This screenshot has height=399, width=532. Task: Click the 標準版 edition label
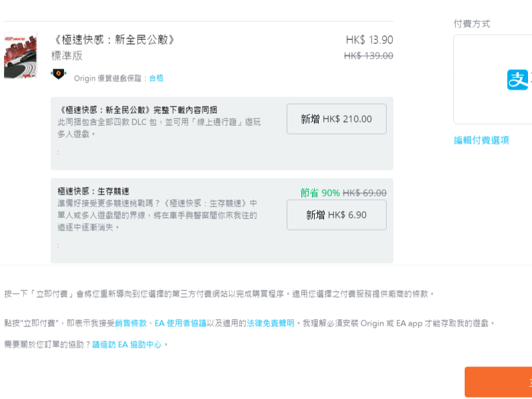(67, 55)
